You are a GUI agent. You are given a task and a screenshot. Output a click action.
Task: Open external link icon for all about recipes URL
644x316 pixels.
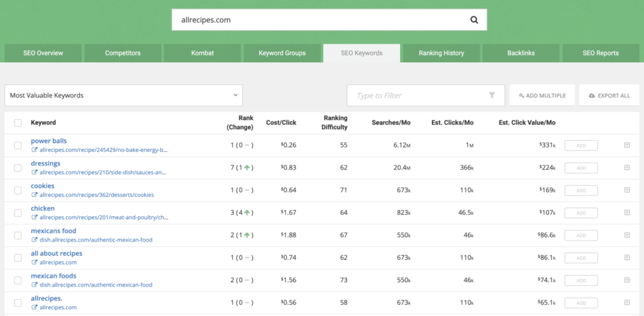pyautogui.click(x=35, y=262)
